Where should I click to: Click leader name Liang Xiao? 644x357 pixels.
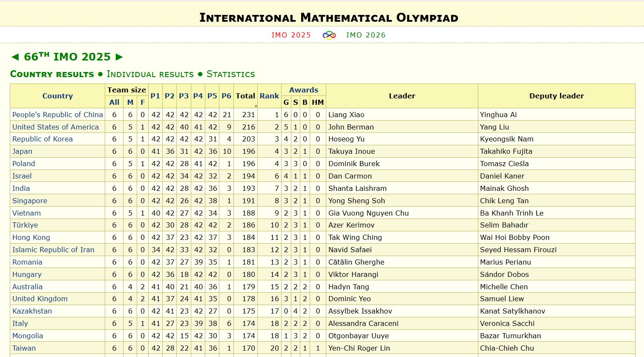(x=346, y=115)
